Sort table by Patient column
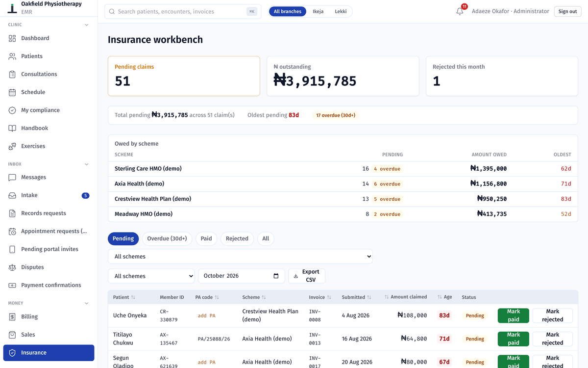Image resolution: width=588 pixels, height=368 pixels. click(x=124, y=297)
